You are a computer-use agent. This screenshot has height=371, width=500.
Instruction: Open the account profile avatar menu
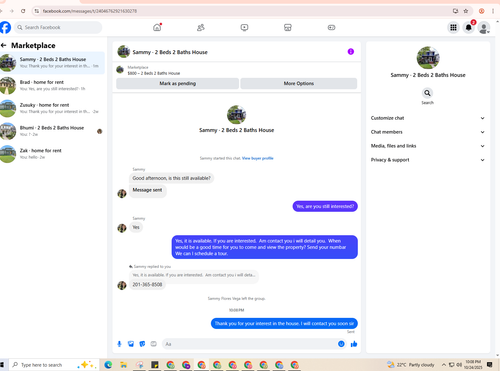(484, 27)
